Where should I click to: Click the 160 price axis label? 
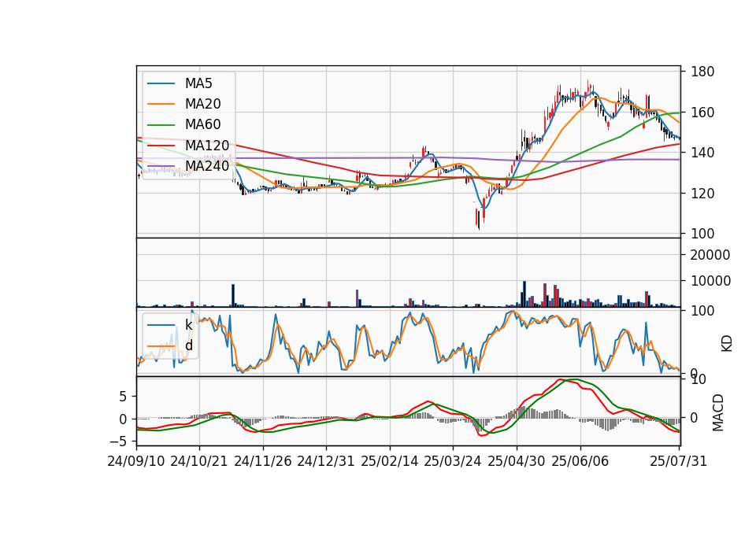702,113
